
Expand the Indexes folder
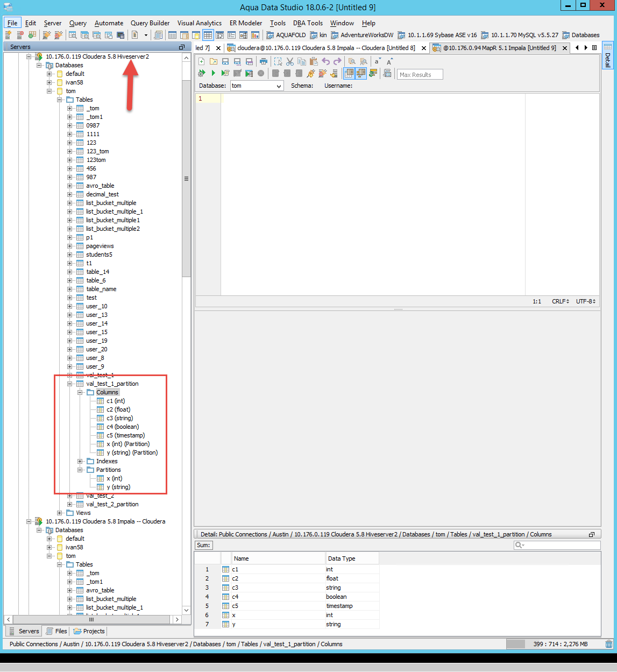[80, 461]
